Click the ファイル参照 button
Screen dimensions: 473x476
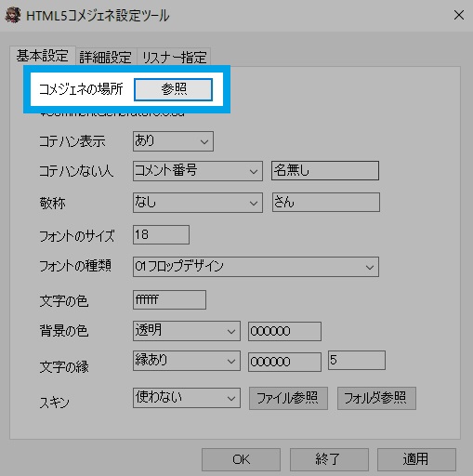[x=288, y=398]
